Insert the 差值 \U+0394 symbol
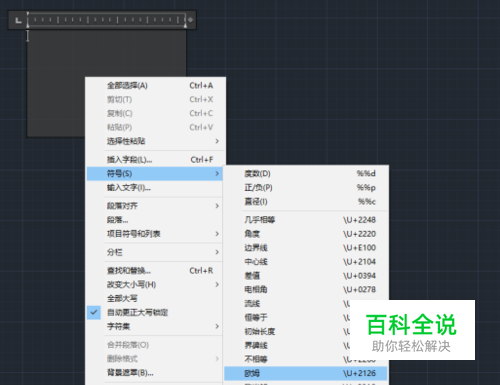Screen dimensions: 500x385 click(306, 276)
